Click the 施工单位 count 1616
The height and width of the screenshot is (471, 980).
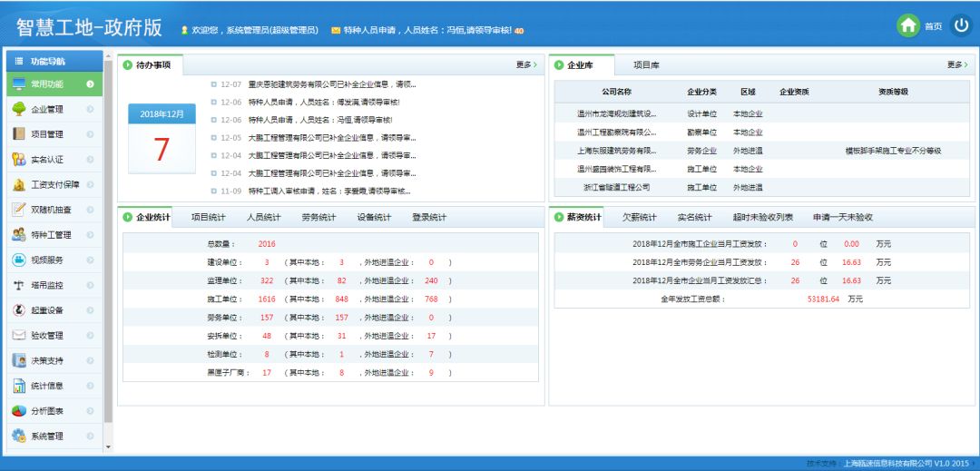point(266,299)
